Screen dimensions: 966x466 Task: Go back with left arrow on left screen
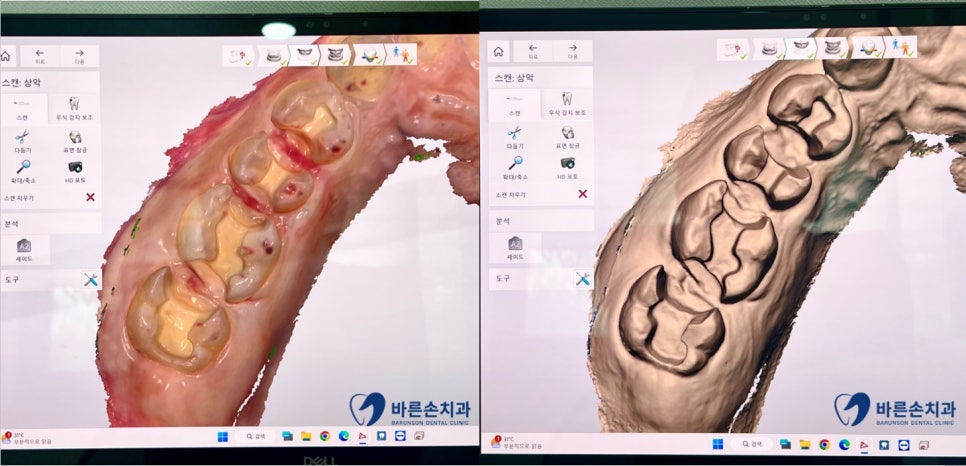pos(40,55)
